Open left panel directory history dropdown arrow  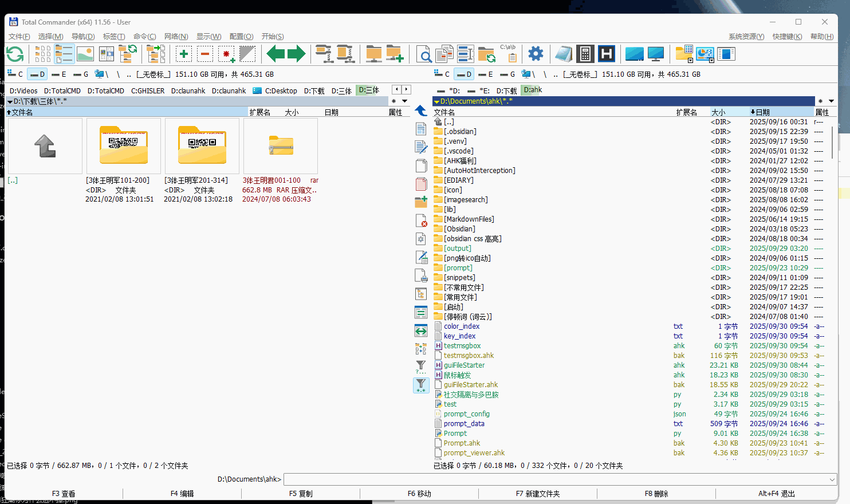(404, 101)
